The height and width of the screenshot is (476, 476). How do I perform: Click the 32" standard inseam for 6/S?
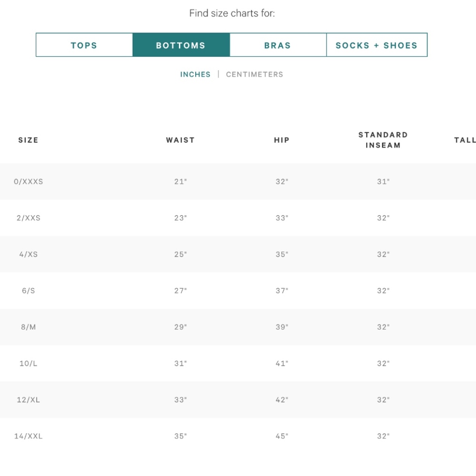pyautogui.click(x=383, y=291)
